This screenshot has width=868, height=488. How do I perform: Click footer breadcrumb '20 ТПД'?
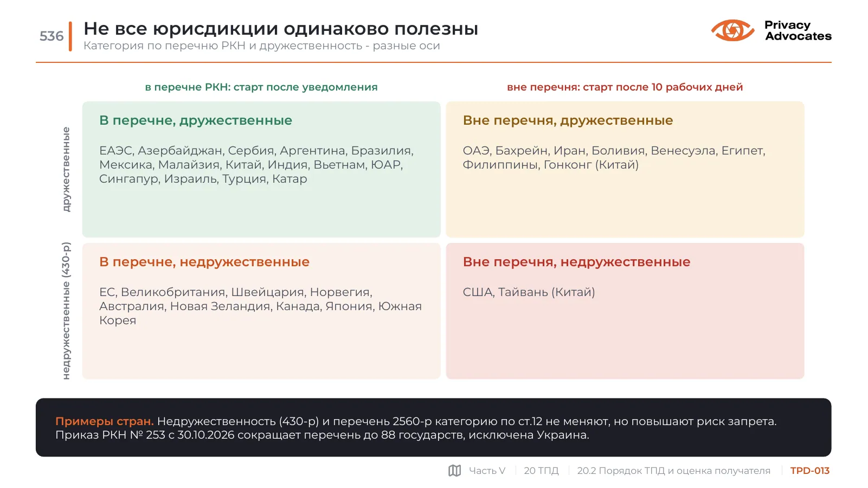(x=541, y=471)
